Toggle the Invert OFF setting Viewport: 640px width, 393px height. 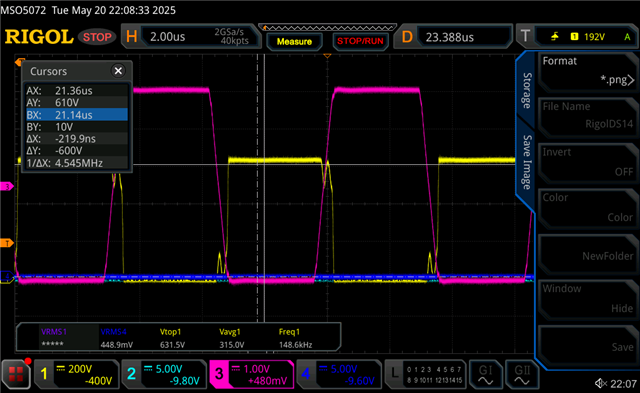(588, 162)
